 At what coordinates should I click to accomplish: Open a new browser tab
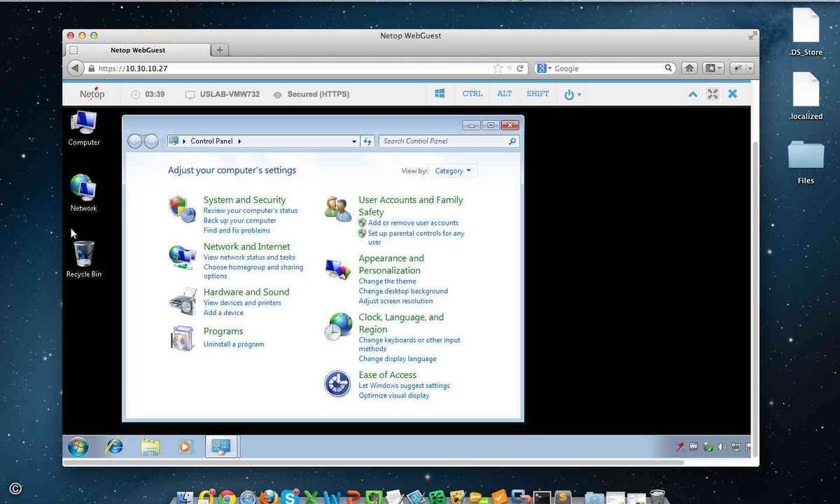pos(220,50)
